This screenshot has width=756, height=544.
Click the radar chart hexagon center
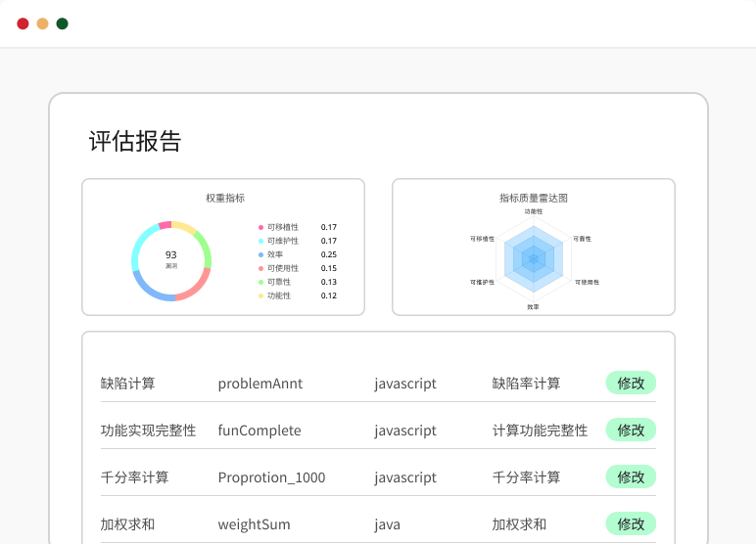click(x=533, y=258)
